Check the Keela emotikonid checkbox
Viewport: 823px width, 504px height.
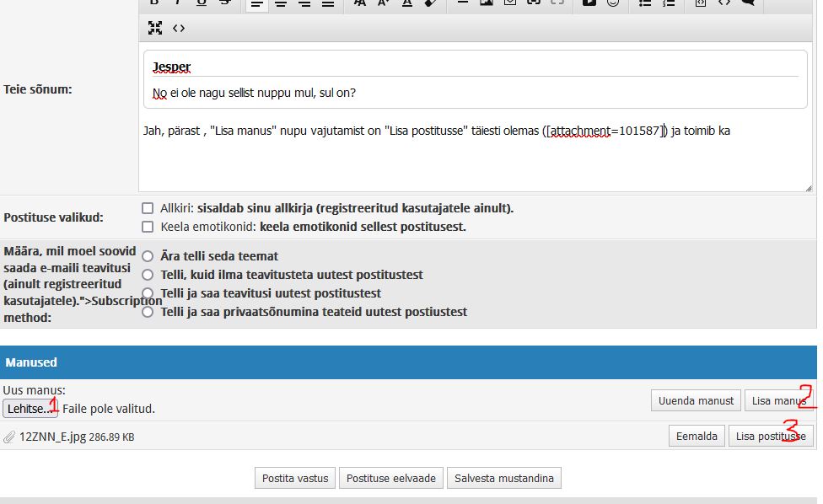[148, 227]
